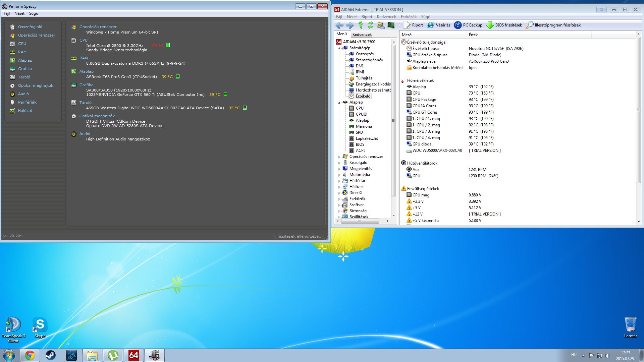
Task: Click Frissítések ellenőrzése link in Speccy
Action: 299,236
